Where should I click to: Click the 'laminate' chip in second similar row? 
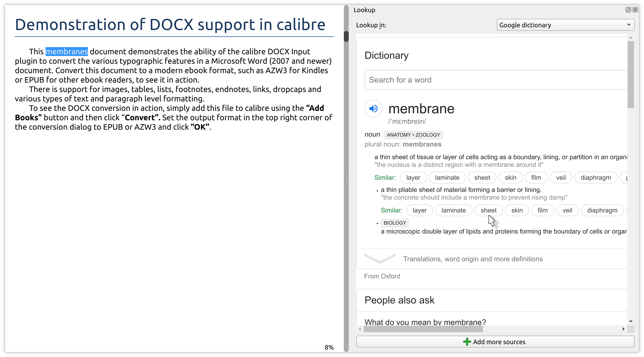point(453,210)
